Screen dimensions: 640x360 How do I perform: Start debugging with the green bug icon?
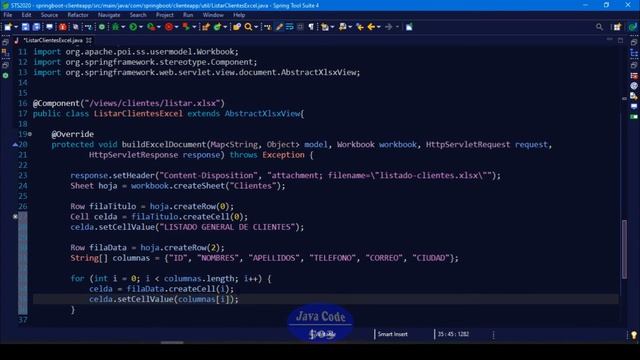(116, 27)
